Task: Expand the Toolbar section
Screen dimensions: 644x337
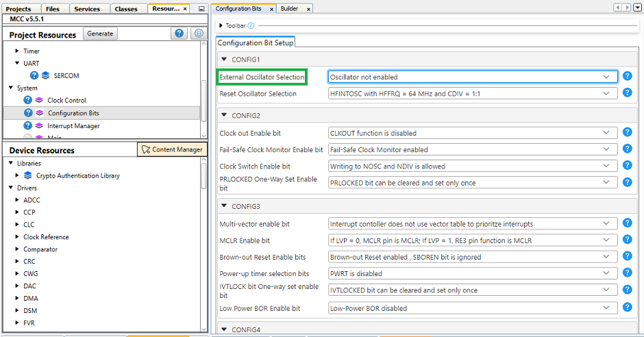Action: (221, 26)
